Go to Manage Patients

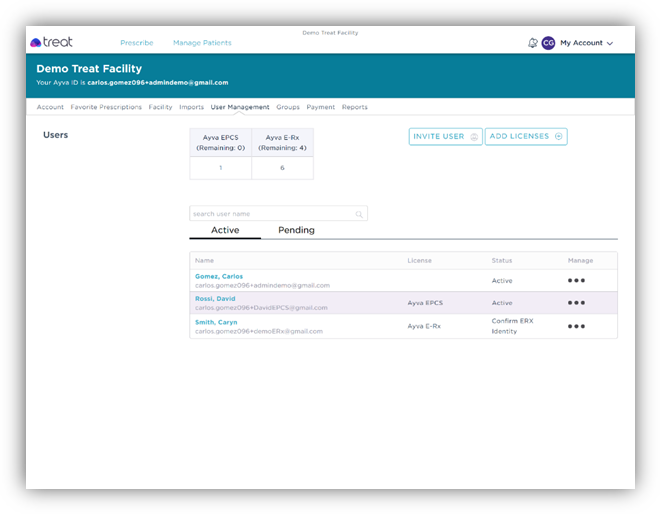(202, 43)
